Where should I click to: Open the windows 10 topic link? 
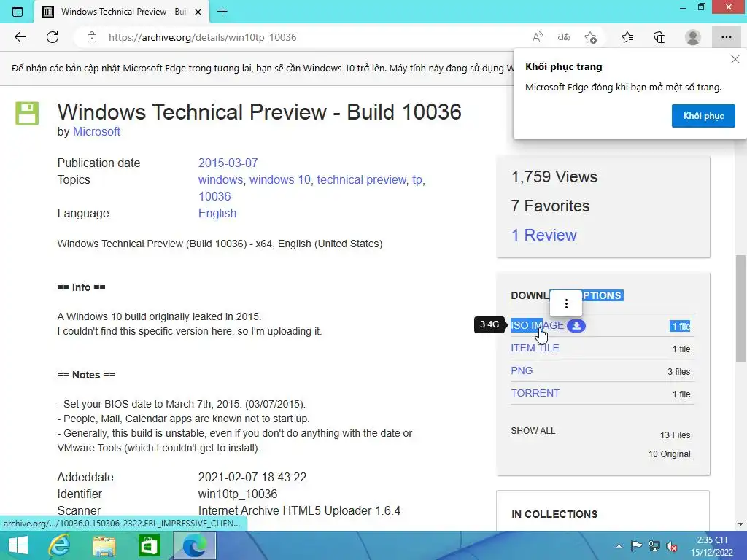click(x=280, y=179)
